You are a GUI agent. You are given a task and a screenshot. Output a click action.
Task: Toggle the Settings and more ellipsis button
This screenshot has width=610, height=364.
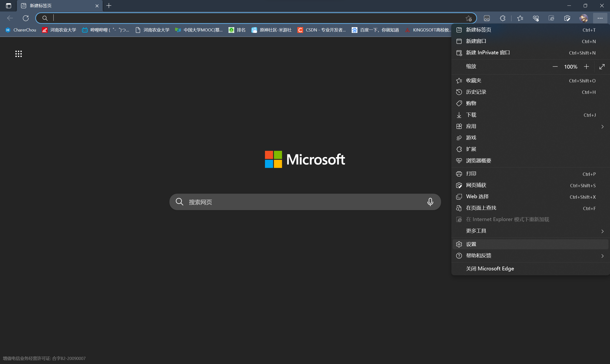pyautogui.click(x=600, y=18)
